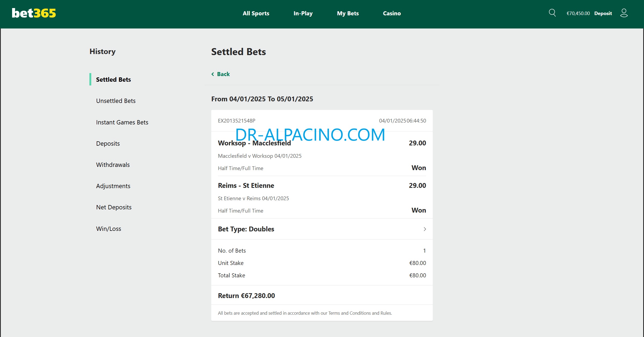Select the Deposits history tab
The image size is (644, 337).
point(107,143)
